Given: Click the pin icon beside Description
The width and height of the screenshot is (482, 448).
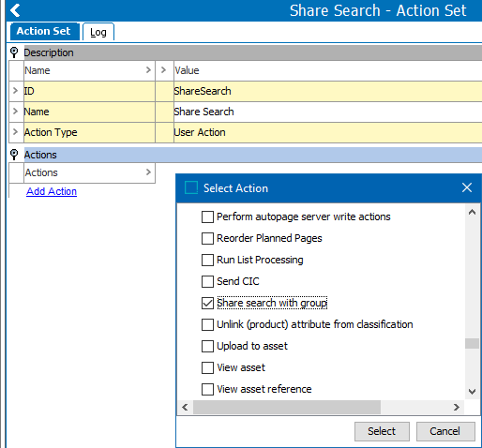Looking at the screenshot, I should pyautogui.click(x=14, y=52).
